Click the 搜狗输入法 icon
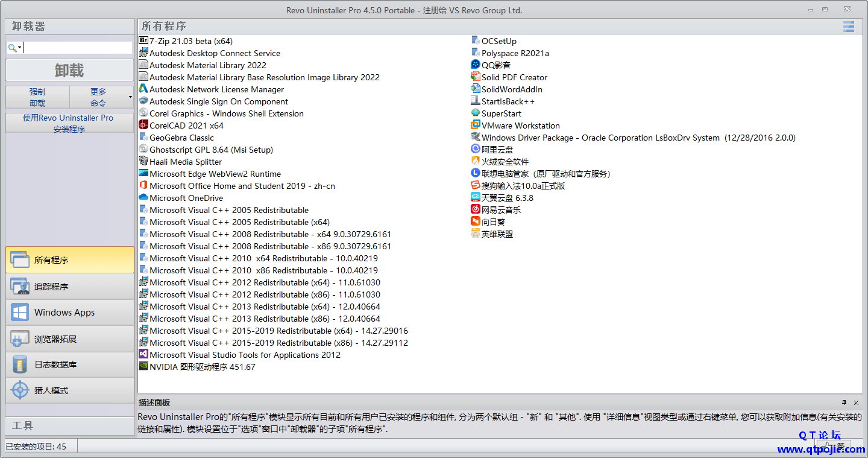Viewport: 868px width, 458px height. pos(476,186)
